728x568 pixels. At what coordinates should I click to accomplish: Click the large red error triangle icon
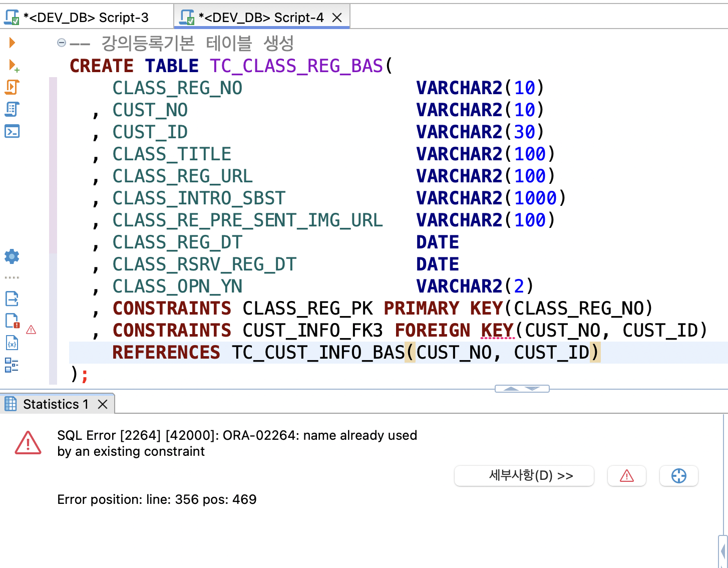28,443
